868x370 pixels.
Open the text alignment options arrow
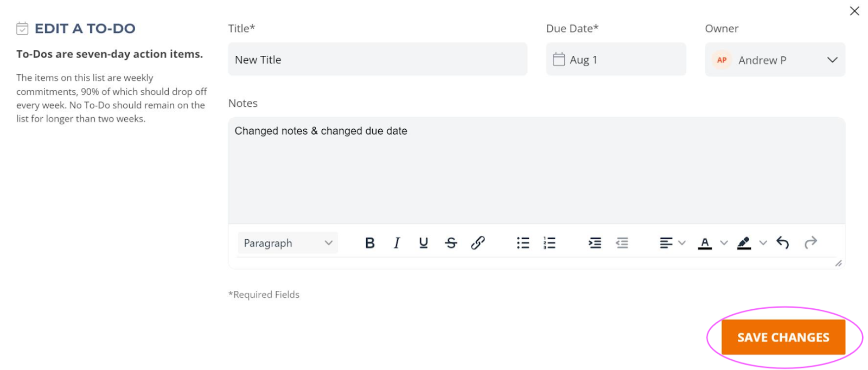tap(682, 243)
